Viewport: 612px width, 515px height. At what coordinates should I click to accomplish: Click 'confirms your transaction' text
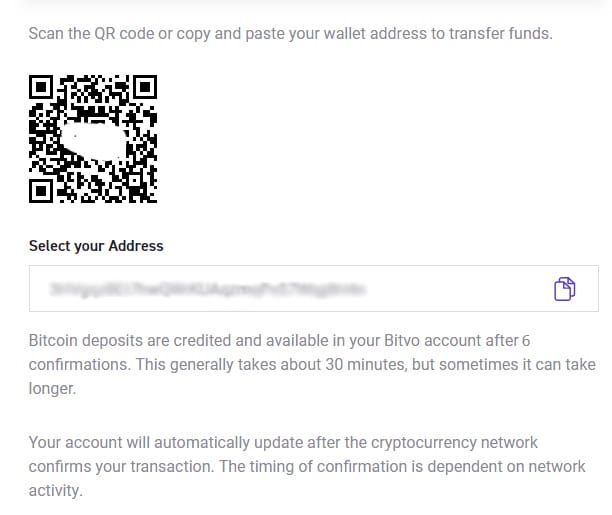(x=112, y=464)
